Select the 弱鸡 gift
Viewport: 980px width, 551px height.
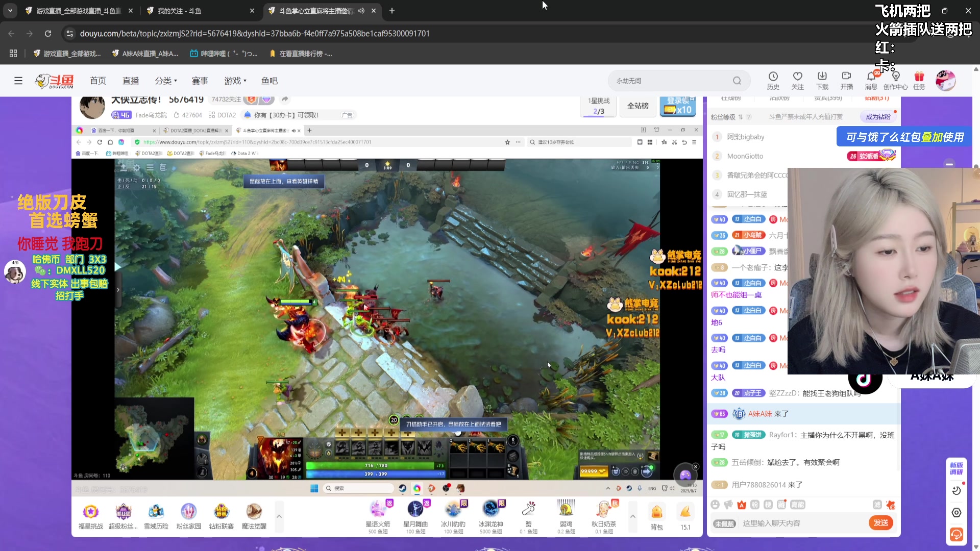[x=566, y=517]
